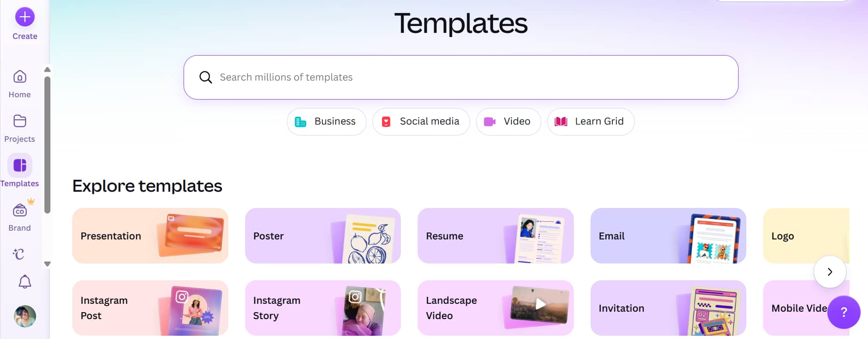Open the Poster template card
868x339 pixels.
[x=323, y=236]
